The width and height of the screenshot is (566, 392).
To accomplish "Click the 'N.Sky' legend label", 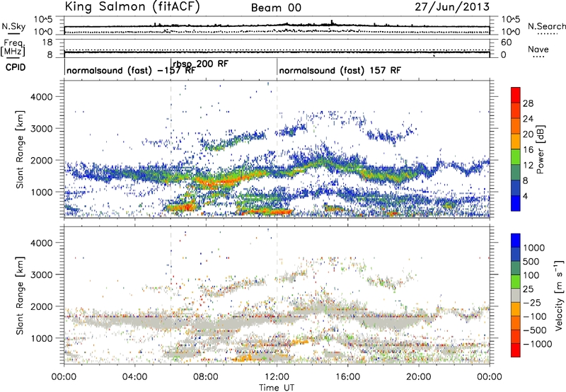I will click(x=13, y=26).
